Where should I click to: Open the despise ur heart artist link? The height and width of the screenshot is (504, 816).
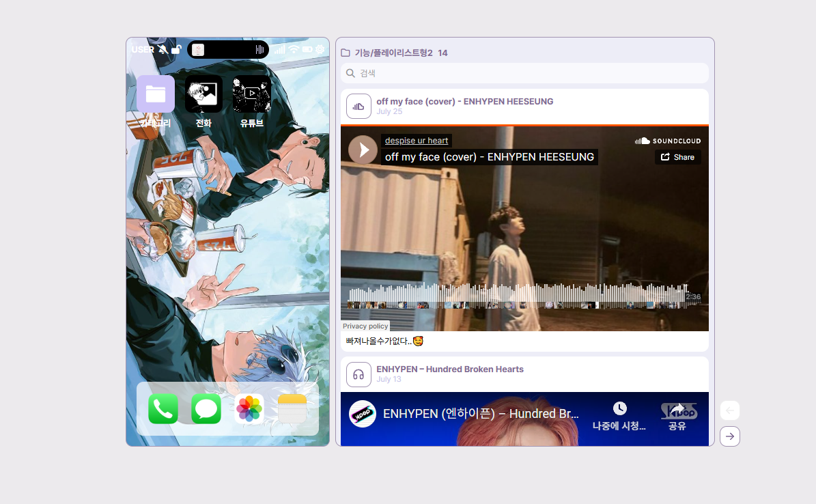tap(417, 141)
